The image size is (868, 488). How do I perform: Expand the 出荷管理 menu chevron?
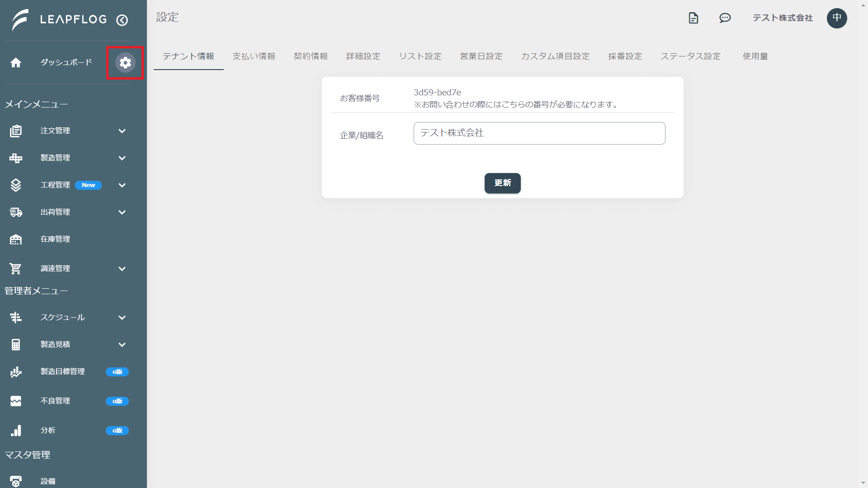pyautogui.click(x=122, y=212)
